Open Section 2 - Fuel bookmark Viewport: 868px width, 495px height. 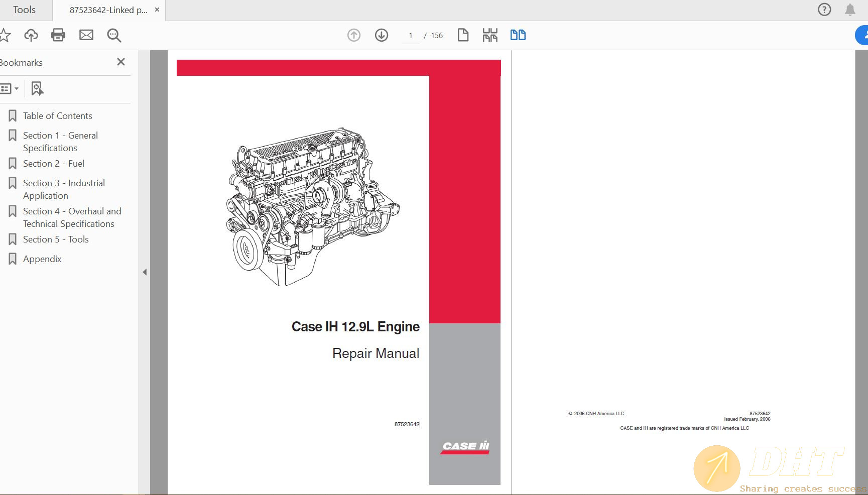[x=54, y=163]
